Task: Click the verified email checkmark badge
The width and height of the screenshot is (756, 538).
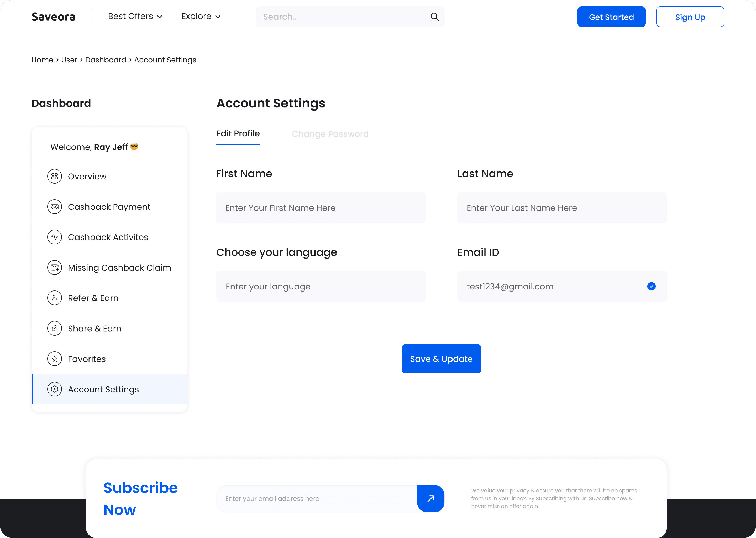Action: pos(651,286)
